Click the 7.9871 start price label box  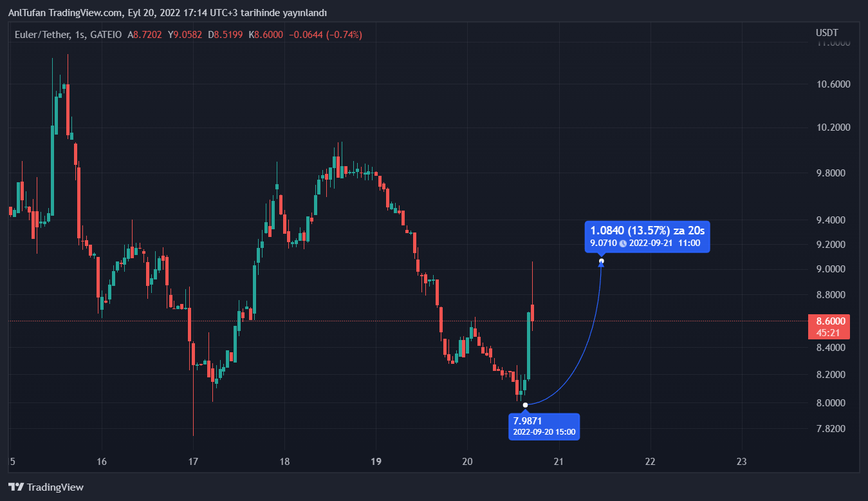pos(544,426)
